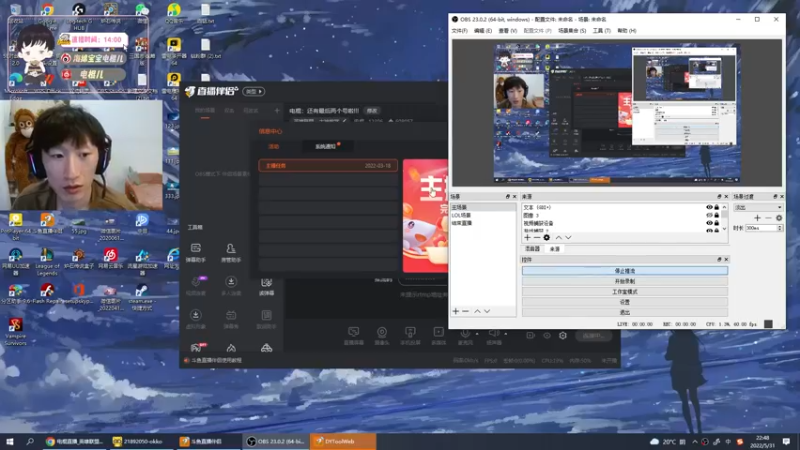Viewport: 800px width, 450px height.
Task: Toggle lock on 文本 (GDI+) source
Action: coord(717,207)
